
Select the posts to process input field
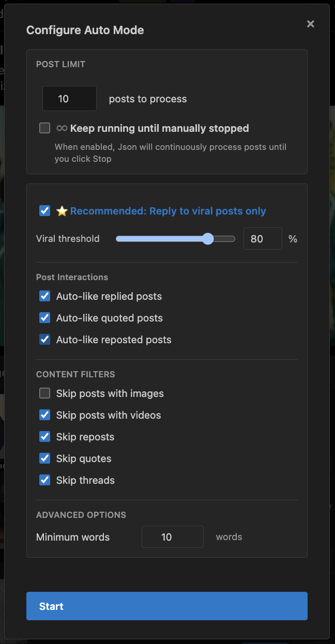pos(69,98)
